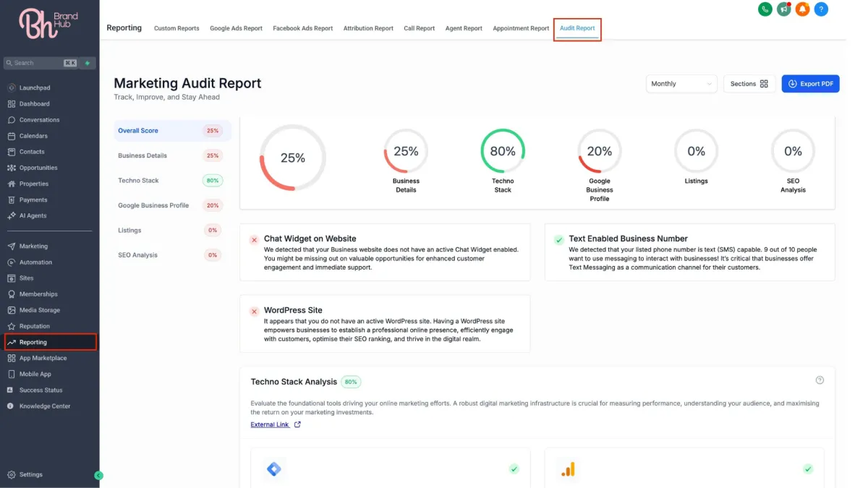The width and height of the screenshot is (868, 488).
Task: Select Overall Score in the audit menu
Action: 173,131
